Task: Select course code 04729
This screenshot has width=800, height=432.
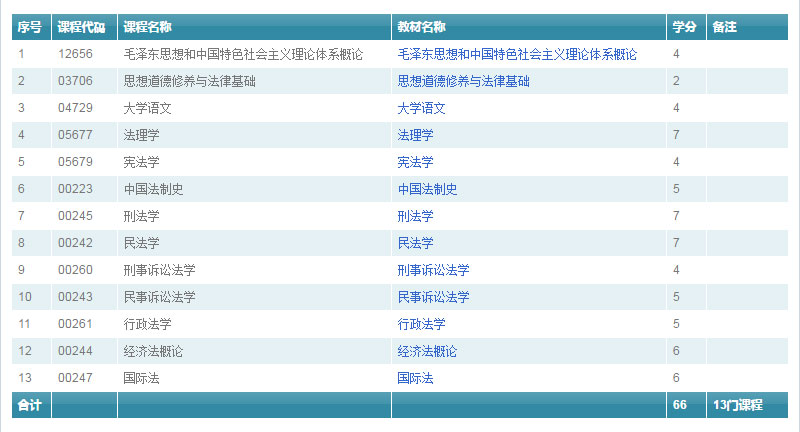Action: pyautogui.click(x=76, y=108)
